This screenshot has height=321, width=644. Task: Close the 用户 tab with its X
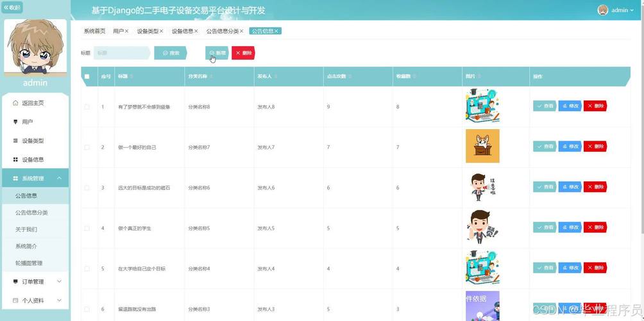point(126,31)
